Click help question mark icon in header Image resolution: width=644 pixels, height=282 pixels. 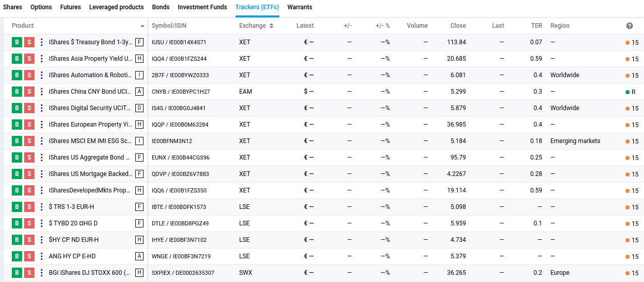point(630,26)
